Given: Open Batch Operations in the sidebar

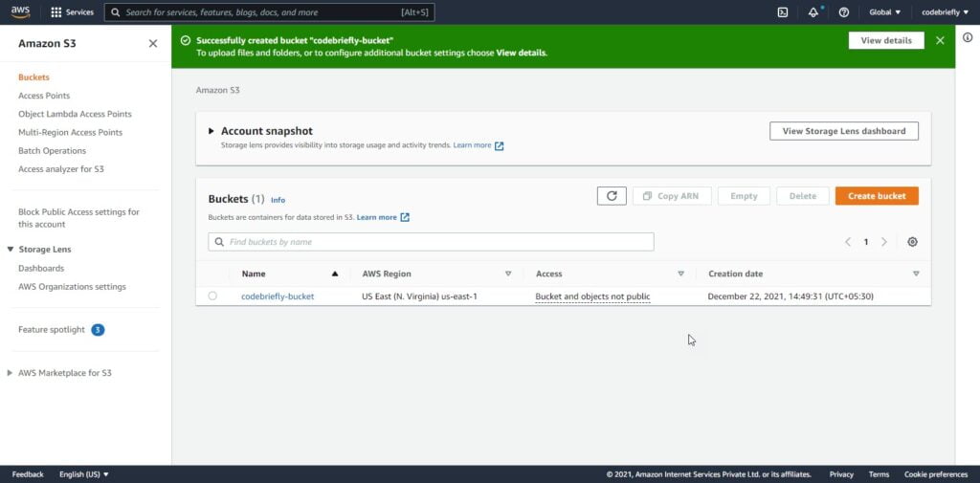Looking at the screenshot, I should pos(53,150).
